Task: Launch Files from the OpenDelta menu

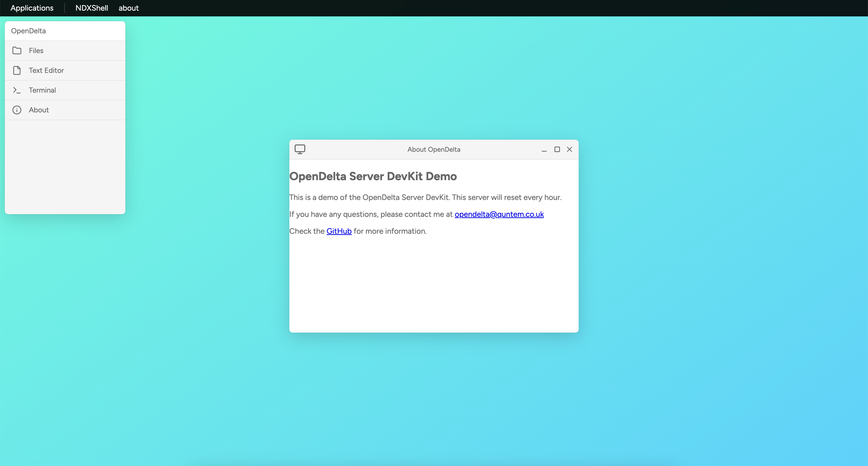Action: [65, 51]
